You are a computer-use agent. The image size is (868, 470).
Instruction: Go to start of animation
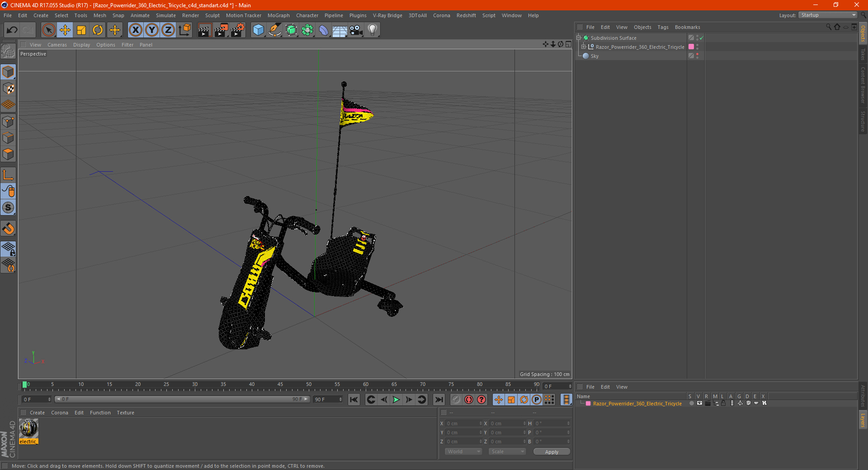click(x=354, y=399)
